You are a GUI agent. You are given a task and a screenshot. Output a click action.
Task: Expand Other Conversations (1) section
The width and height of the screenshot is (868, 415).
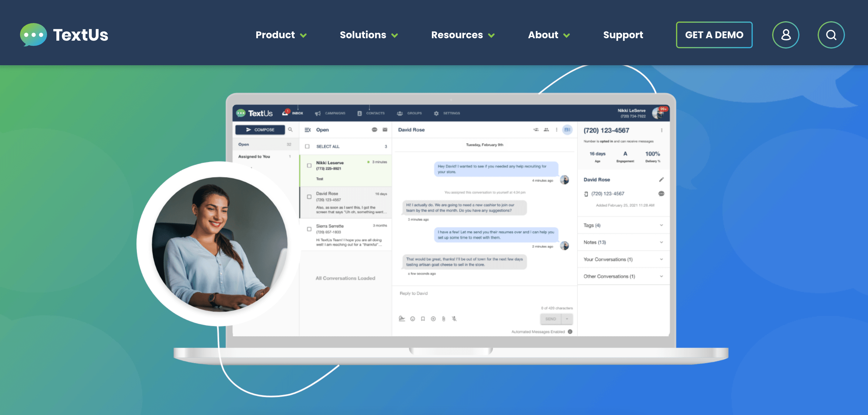(623, 276)
